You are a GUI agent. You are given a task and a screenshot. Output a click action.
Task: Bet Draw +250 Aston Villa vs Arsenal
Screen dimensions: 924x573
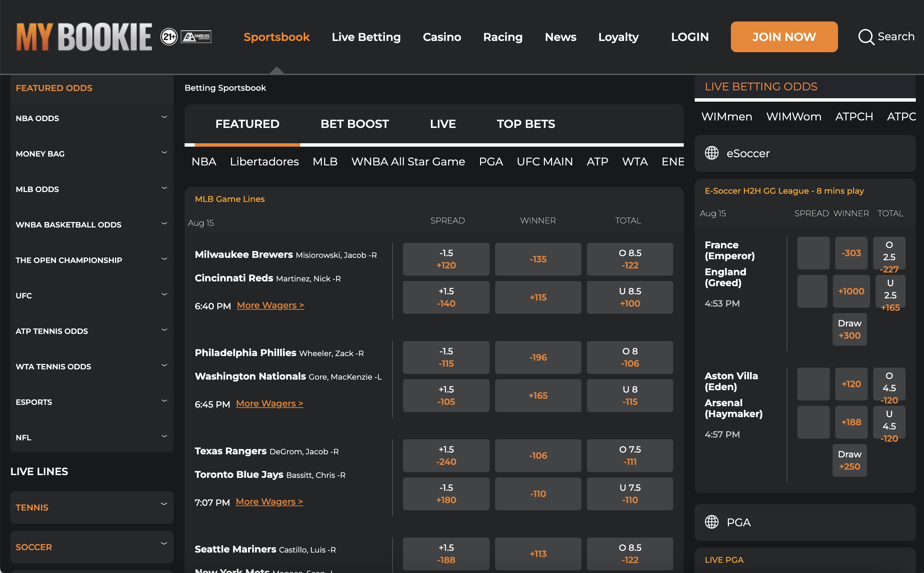click(x=849, y=460)
